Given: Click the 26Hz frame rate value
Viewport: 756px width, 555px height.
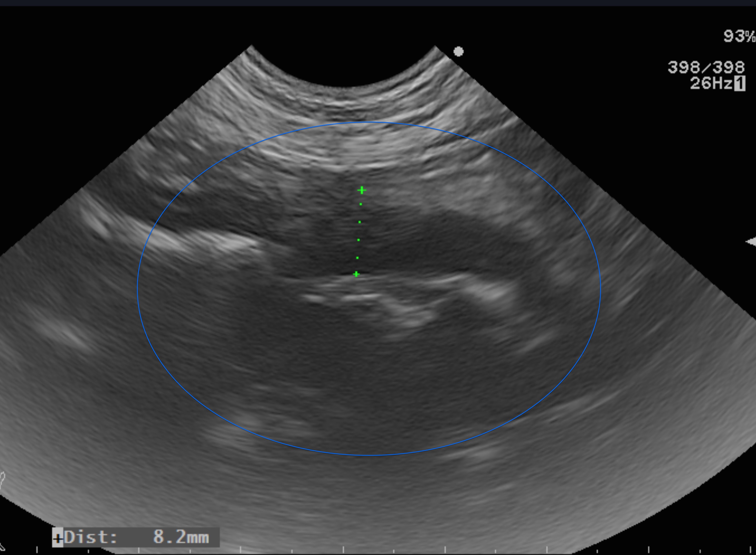Looking at the screenshot, I should [x=711, y=83].
